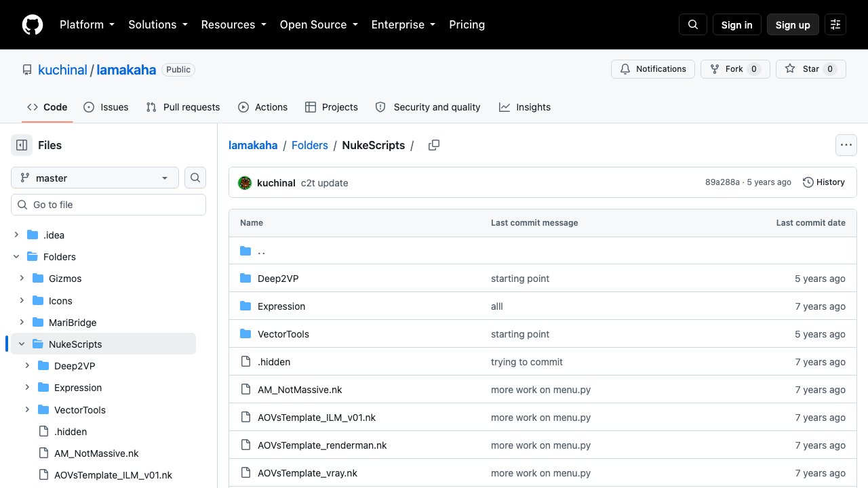Click the AOVsTemplate_renderman.nk file icon
Viewport: 868px width, 488px height.
point(245,445)
